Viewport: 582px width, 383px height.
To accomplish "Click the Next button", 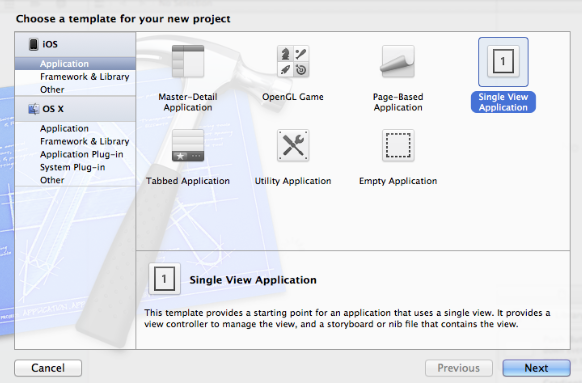I will (536, 368).
